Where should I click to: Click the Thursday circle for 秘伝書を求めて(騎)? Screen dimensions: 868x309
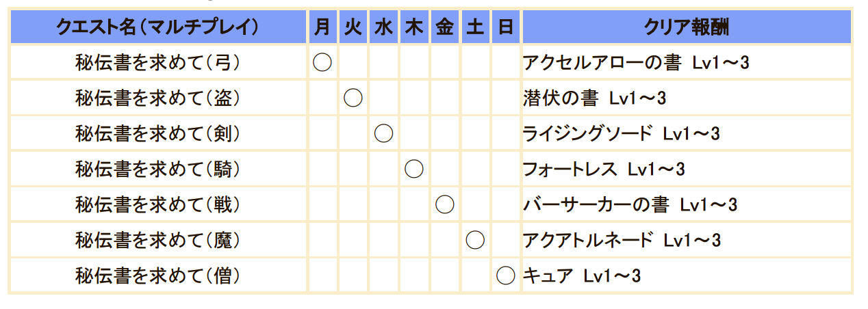413,169
